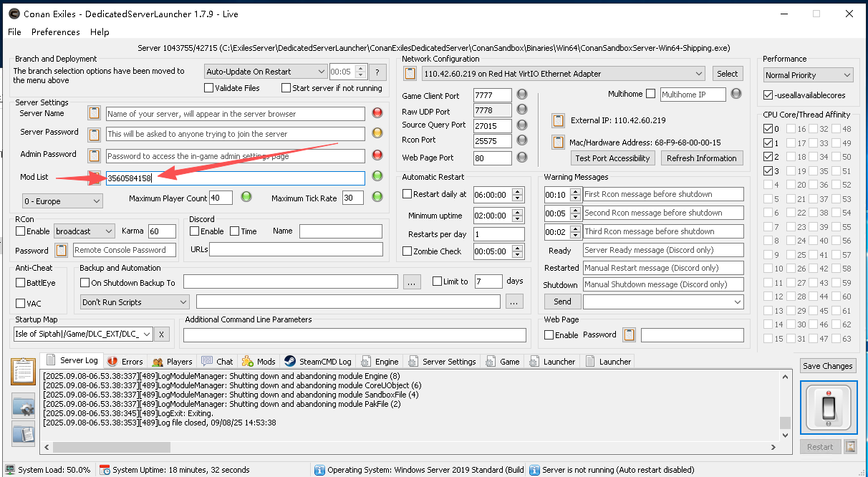The height and width of the screenshot is (477, 868).
Task: Click the paste icon beside Server Name
Action: pos(94,113)
